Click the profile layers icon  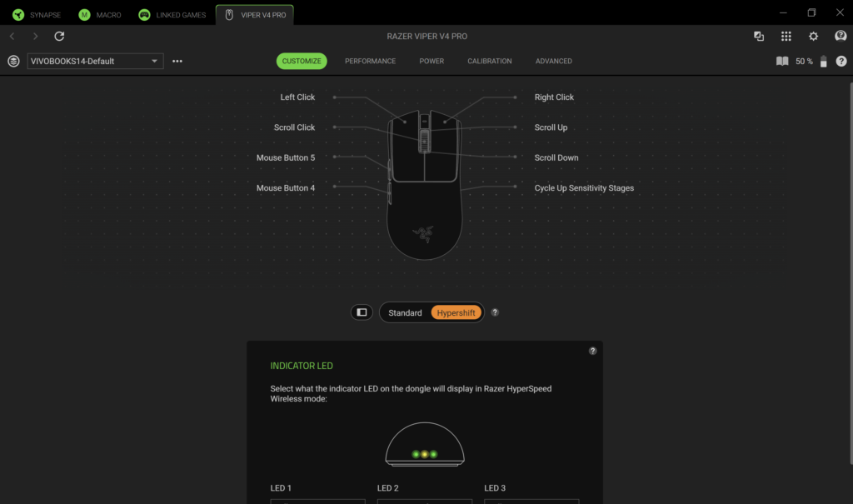(x=13, y=61)
